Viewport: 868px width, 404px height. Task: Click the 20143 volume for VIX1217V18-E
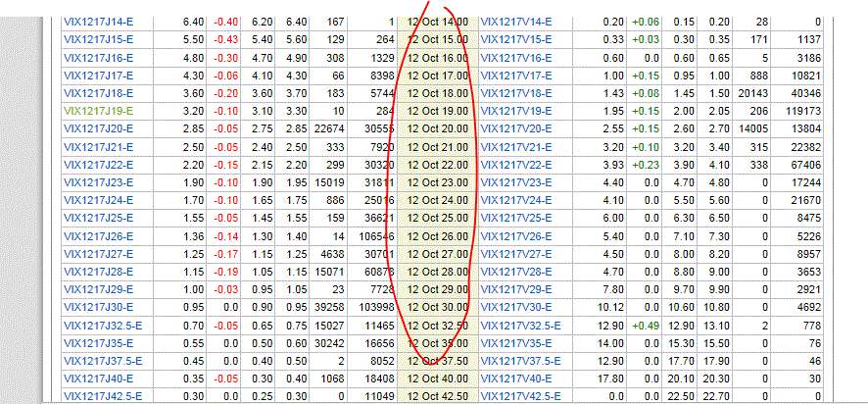[x=753, y=93]
